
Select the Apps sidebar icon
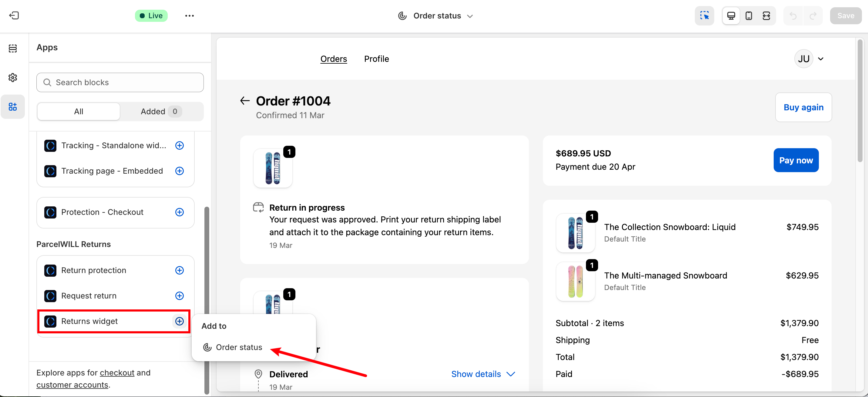click(x=13, y=107)
